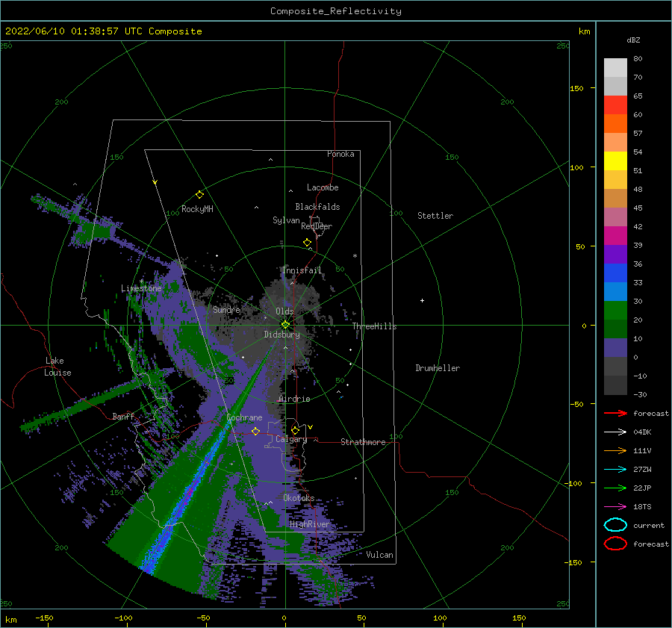Click the Sundre label
Image resolution: width=672 pixels, height=628 pixels.
(226, 309)
